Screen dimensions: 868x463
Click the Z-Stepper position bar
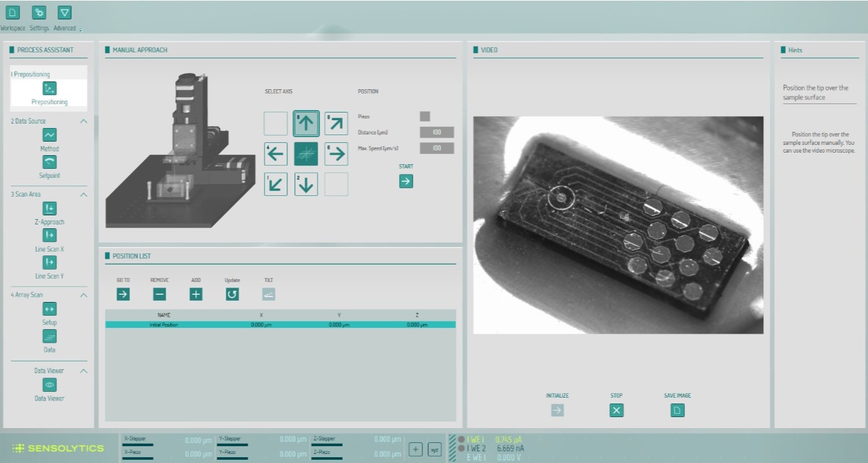327,444
